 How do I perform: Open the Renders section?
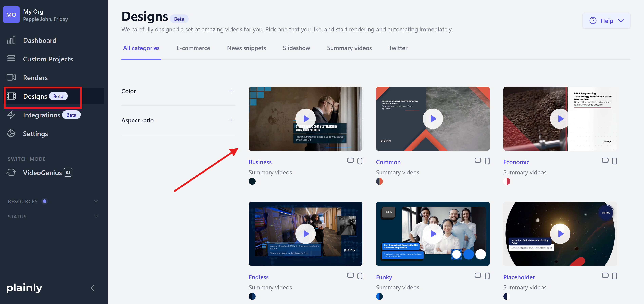pos(35,78)
